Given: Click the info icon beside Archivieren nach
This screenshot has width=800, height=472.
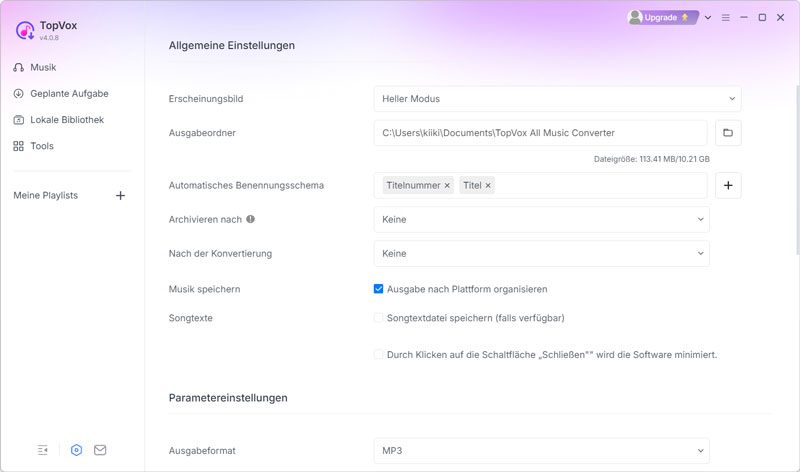Looking at the screenshot, I should tap(251, 219).
